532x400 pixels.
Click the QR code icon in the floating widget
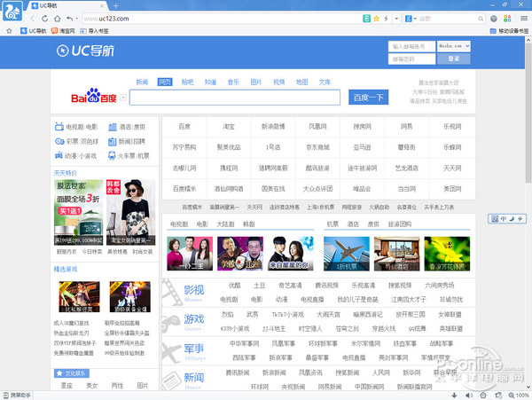coord(495,219)
